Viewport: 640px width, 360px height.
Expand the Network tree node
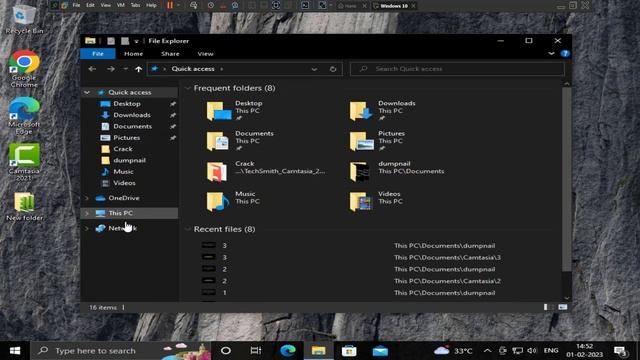87,228
